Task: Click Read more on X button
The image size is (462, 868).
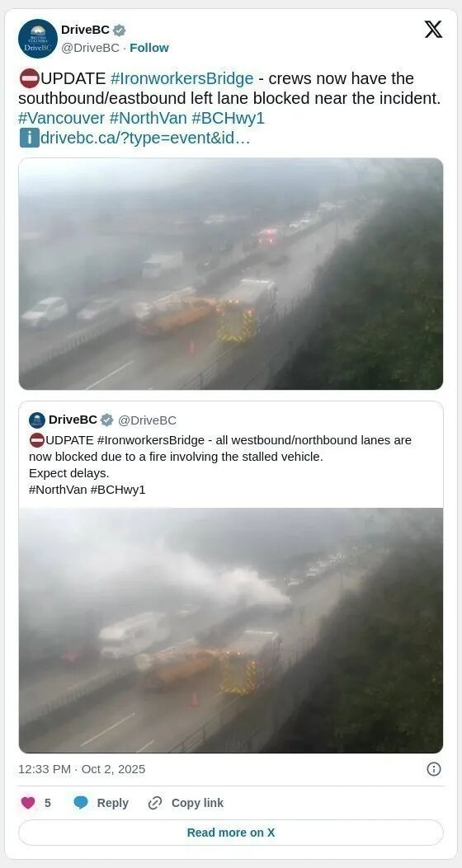Action: tap(231, 833)
